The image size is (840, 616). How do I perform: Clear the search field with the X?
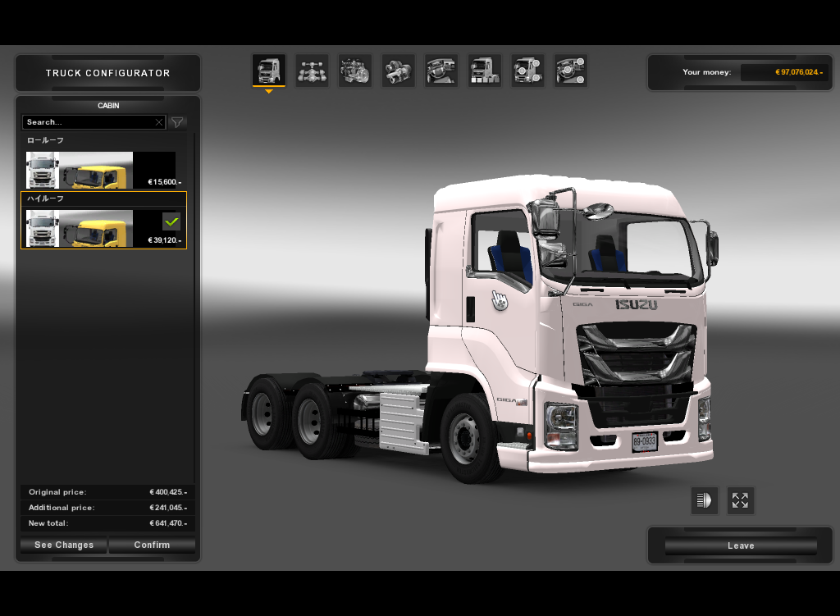tap(159, 121)
